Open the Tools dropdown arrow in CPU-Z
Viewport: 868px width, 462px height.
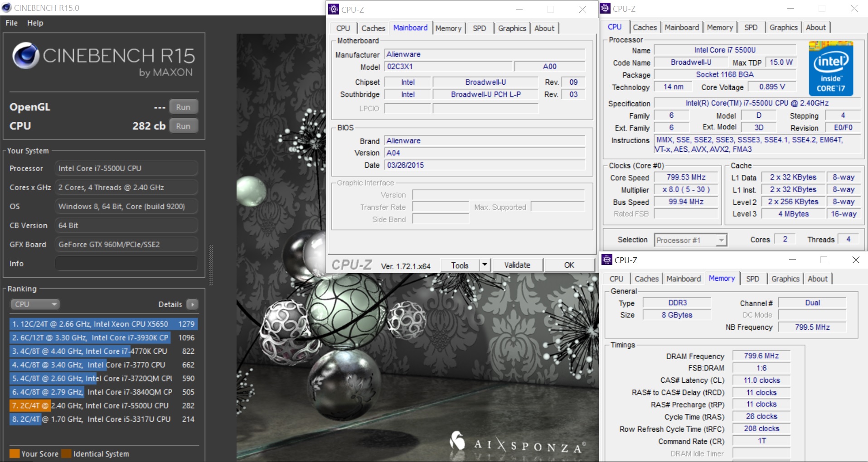(485, 265)
